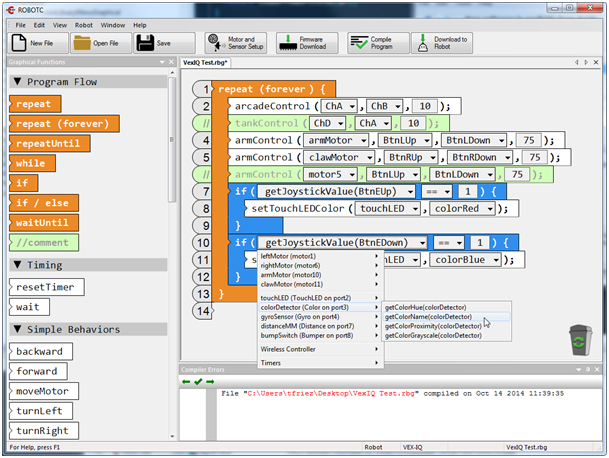Open leftMotor (motor1) menu entry
Image resolution: width=609 pixels, height=458 pixels.
click(x=320, y=256)
